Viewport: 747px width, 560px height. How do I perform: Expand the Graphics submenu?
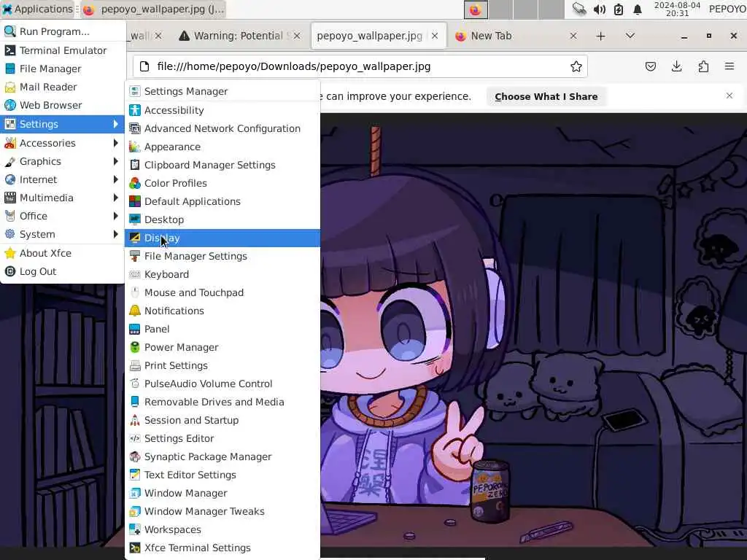62,161
